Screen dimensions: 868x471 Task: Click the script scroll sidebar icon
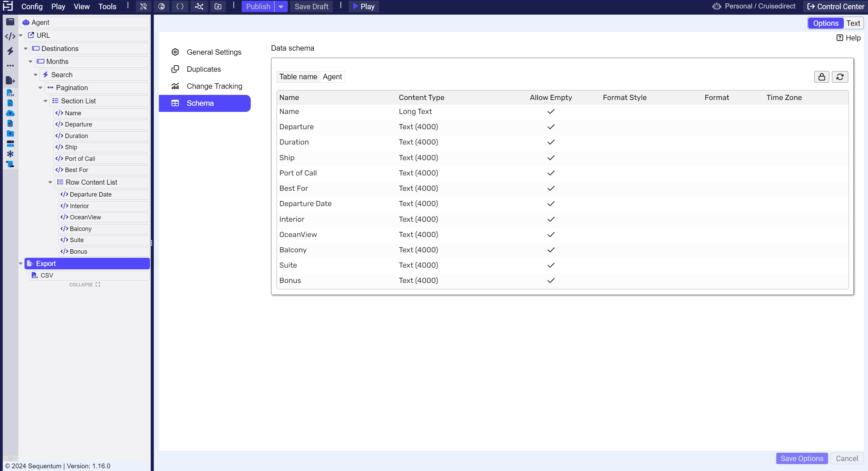coord(10,164)
